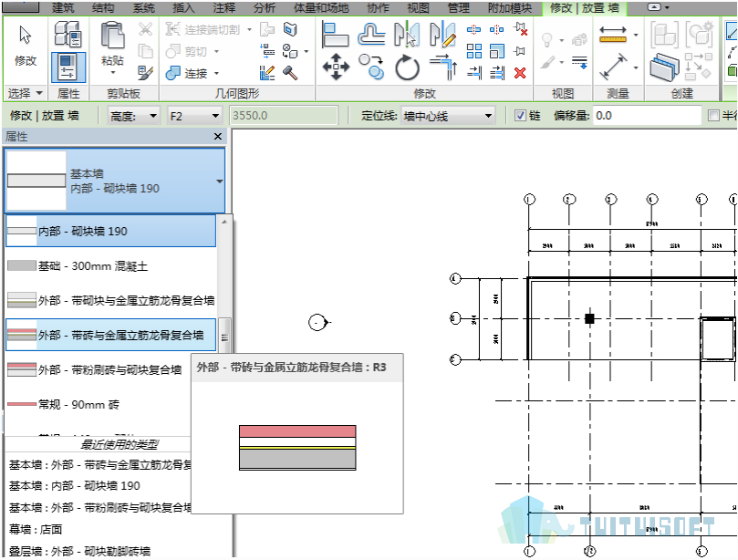Click the Split Element icon
Viewport: 738px width, 560px height.
point(474,30)
